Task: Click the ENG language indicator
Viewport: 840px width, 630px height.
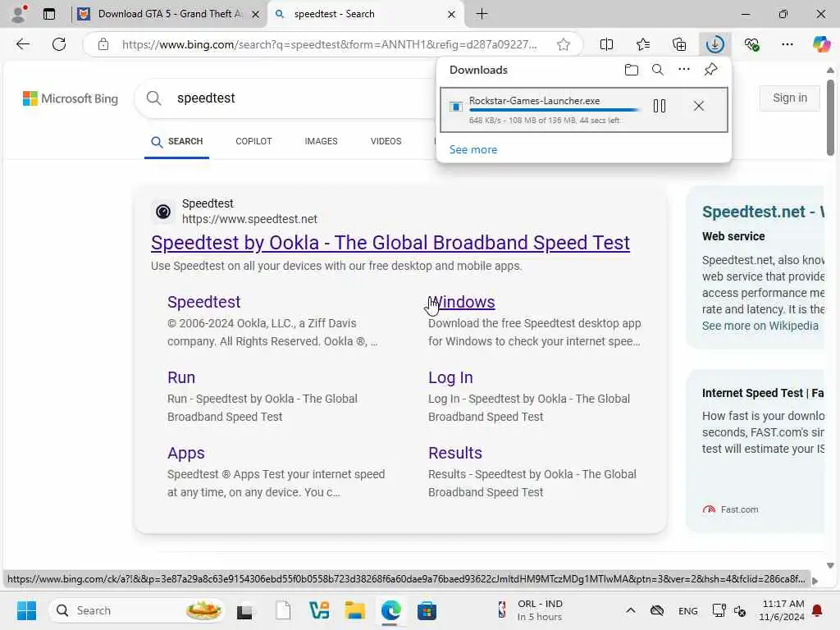Action: [x=688, y=610]
